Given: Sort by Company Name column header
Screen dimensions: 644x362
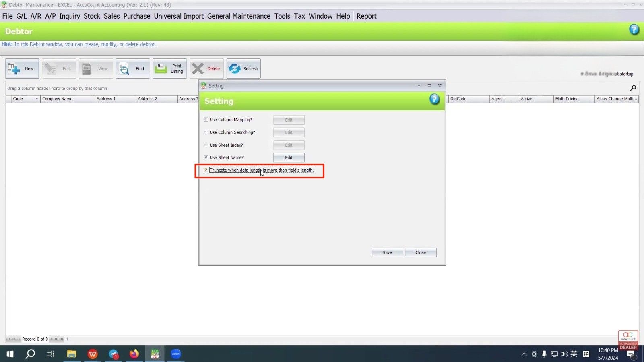Looking at the screenshot, I should click(67, 99).
